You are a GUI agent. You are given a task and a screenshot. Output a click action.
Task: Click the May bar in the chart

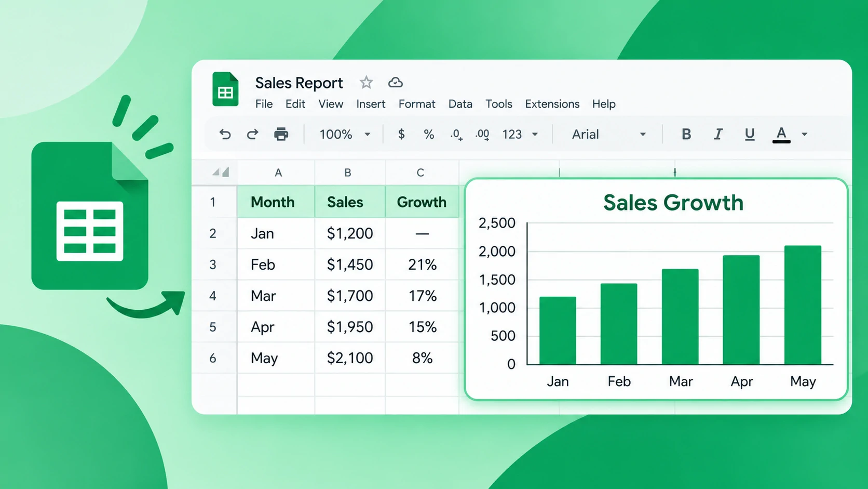pyautogui.click(x=803, y=305)
